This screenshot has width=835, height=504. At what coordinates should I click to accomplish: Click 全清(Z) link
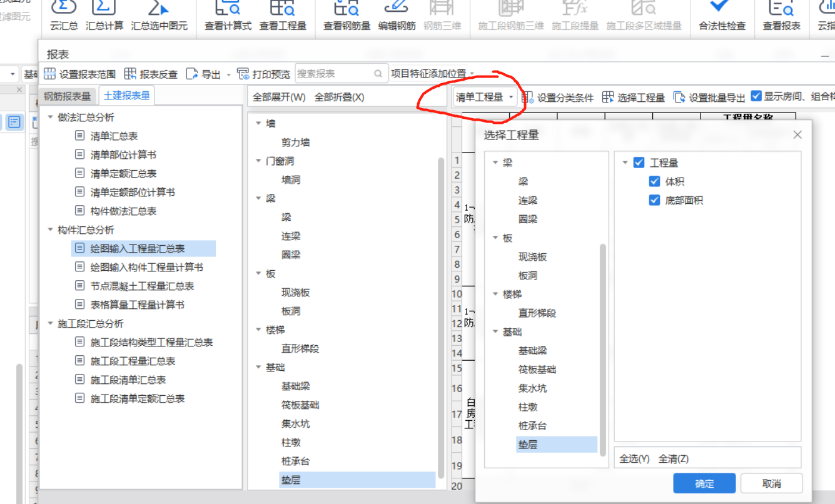[674, 458]
